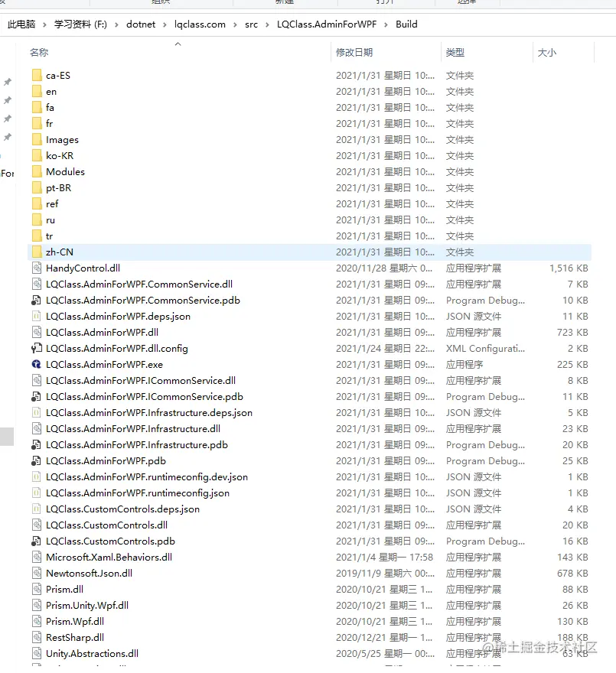Click the LQClass.AdminForWPF.runtimeconfig.json file icon
Screen dimensions: 616x673
[37, 493]
